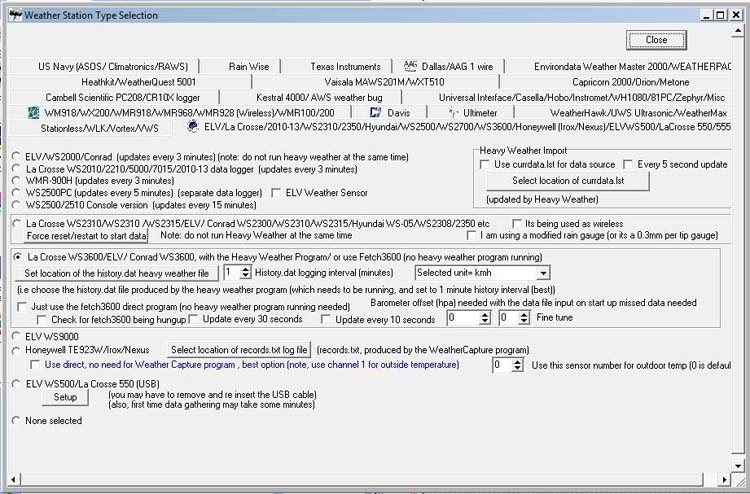Click the horizontal scrollbar left arrow
This screenshot has width=750, height=494.
[13, 479]
